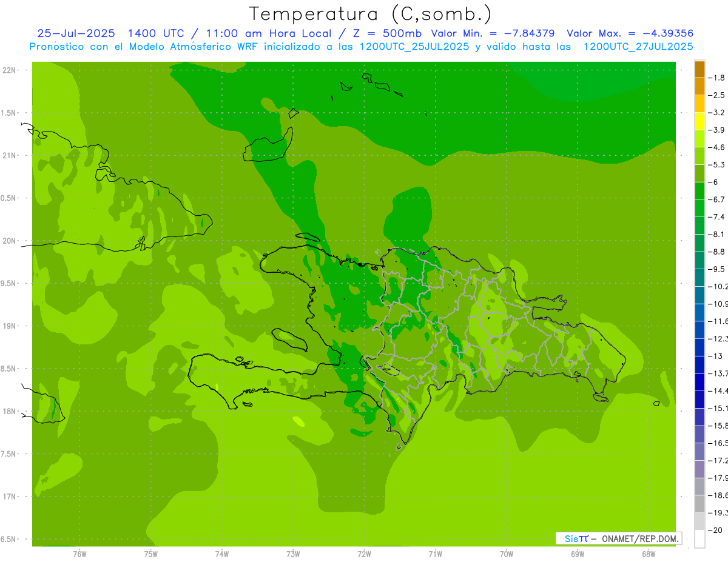Click the "Valor Min. = -7.84379" text
The image size is (728, 562).
492,33
